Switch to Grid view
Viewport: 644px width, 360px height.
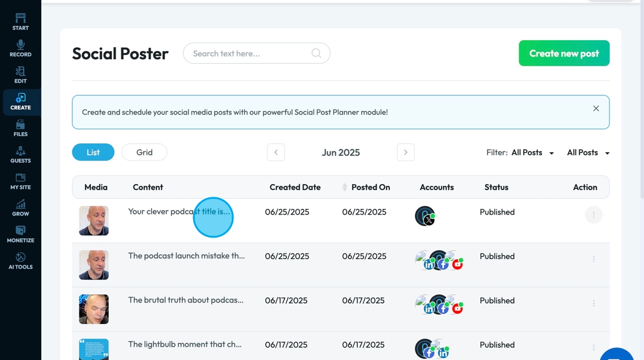144,152
